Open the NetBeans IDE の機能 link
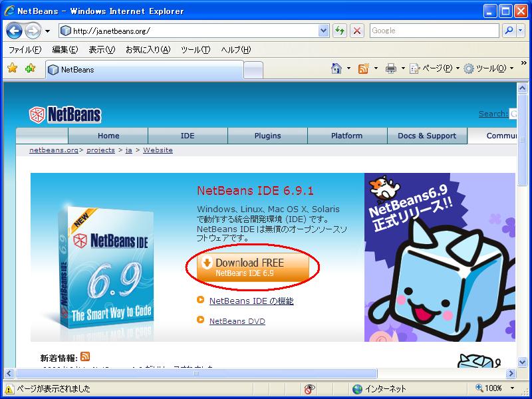 (251, 301)
